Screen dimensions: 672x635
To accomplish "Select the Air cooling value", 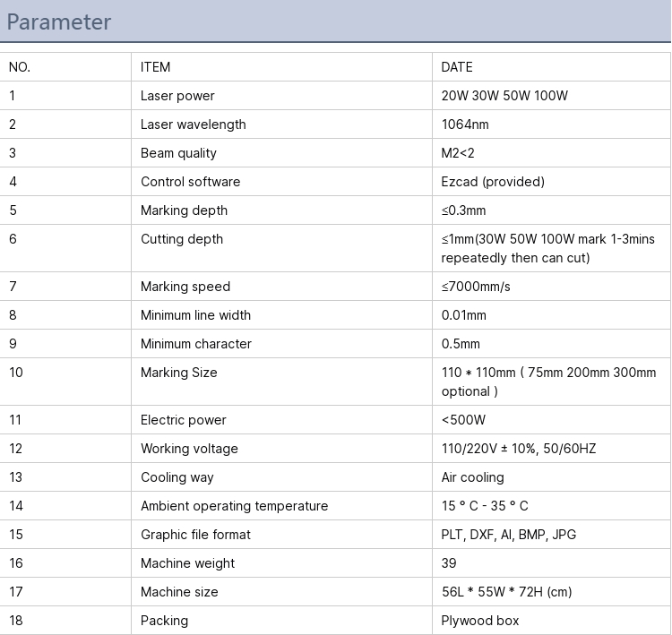I will (x=473, y=477).
